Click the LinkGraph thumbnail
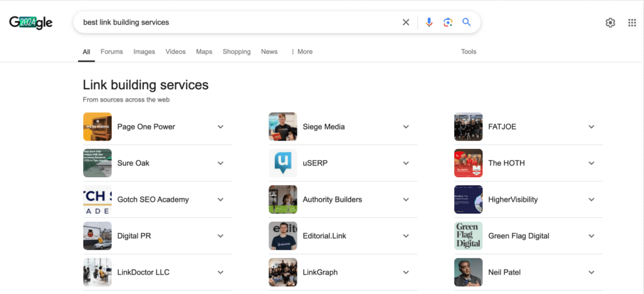644x294 pixels. pyautogui.click(x=283, y=272)
